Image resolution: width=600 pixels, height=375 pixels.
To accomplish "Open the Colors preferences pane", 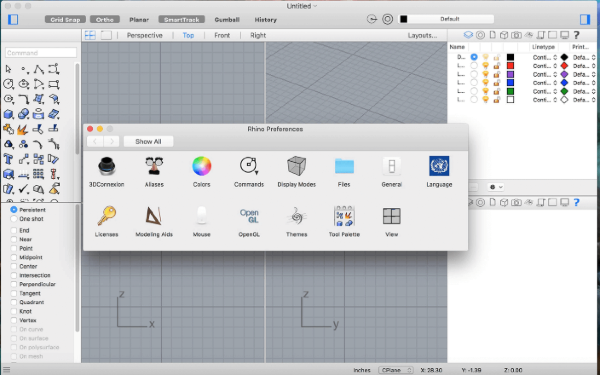I will (202, 172).
